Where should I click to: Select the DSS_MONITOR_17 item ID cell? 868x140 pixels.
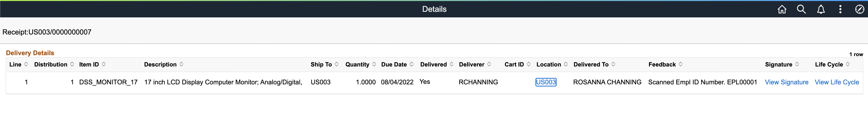[108, 82]
